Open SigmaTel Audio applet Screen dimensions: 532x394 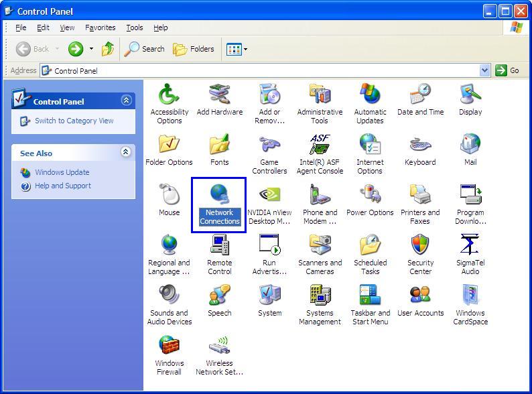click(x=470, y=254)
